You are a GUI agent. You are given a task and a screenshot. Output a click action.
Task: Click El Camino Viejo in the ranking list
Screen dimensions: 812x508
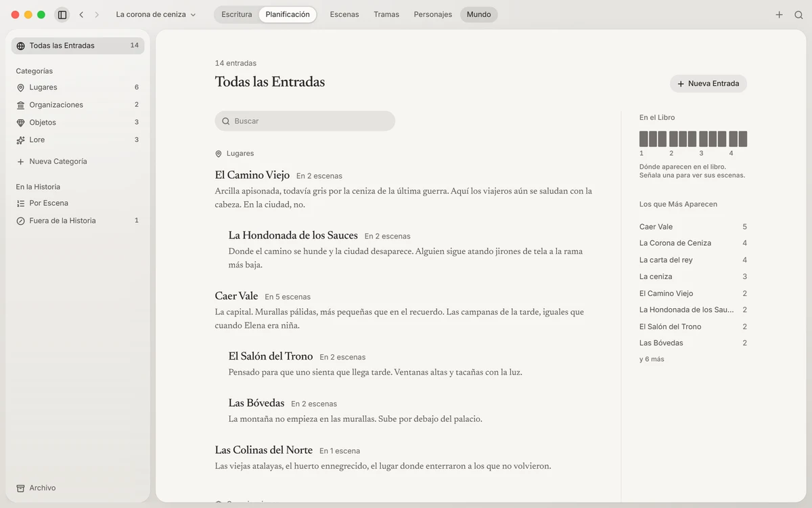pyautogui.click(x=693, y=293)
